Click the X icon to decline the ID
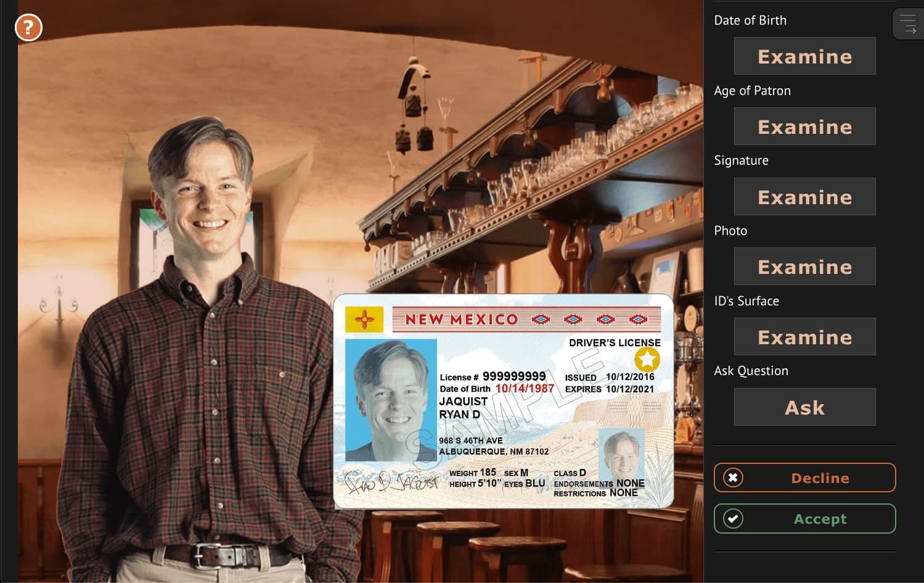 [733, 478]
